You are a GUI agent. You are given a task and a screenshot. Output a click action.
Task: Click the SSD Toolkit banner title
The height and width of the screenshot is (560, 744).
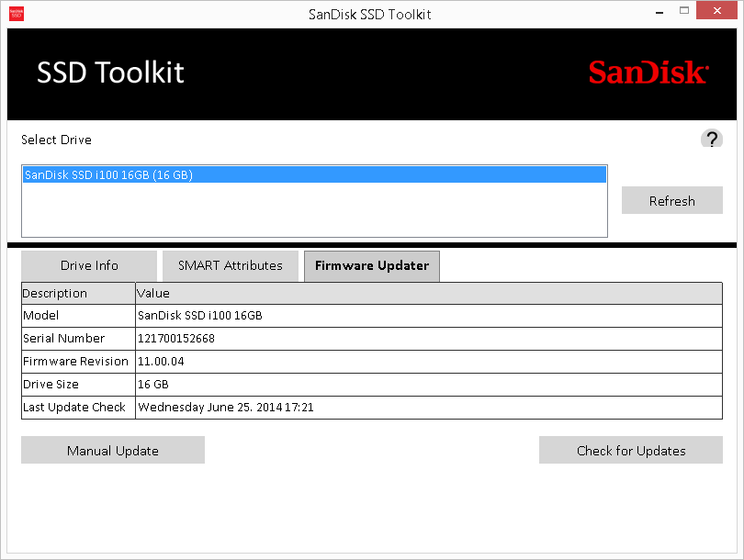[x=110, y=73]
